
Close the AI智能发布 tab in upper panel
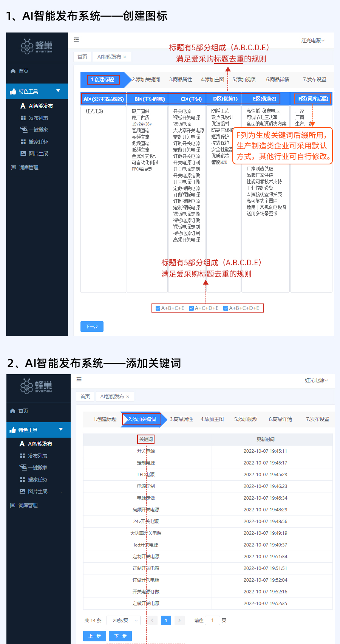point(125,57)
